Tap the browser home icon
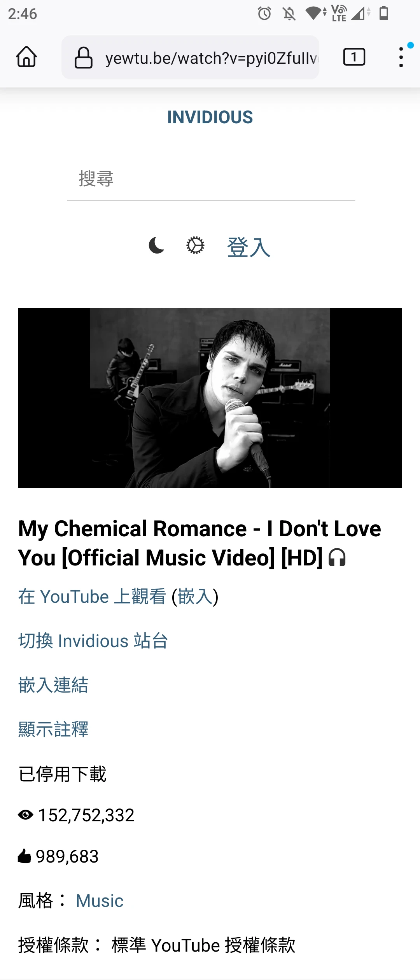Image resolution: width=420 pixels, height=980 pixels. click(x=26, y=57)
